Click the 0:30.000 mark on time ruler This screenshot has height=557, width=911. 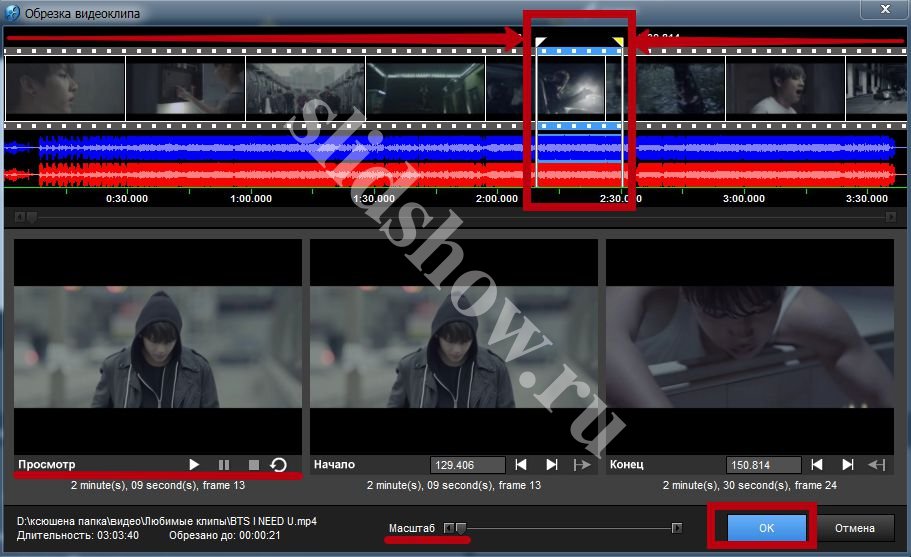[127, 199]
